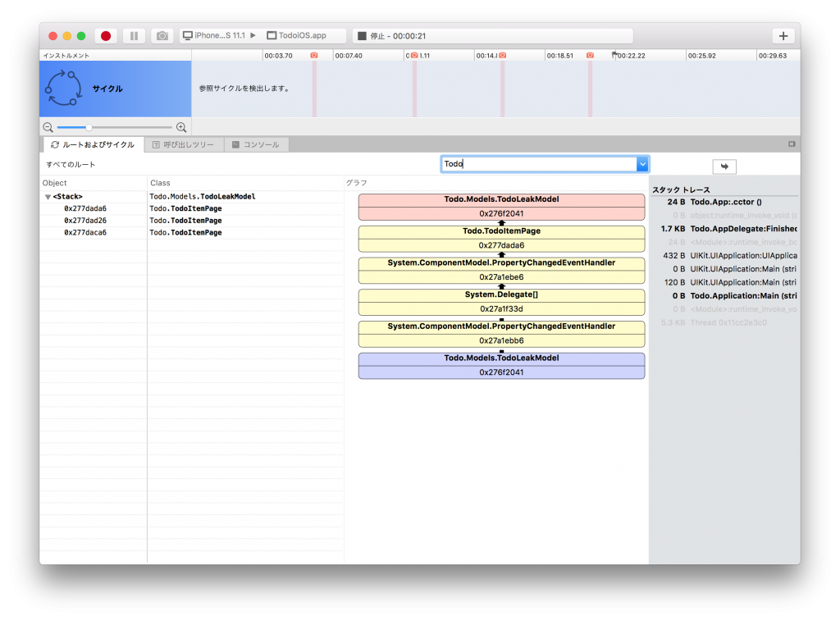Zoom out the timeline with the magnifier

(48, 127)
